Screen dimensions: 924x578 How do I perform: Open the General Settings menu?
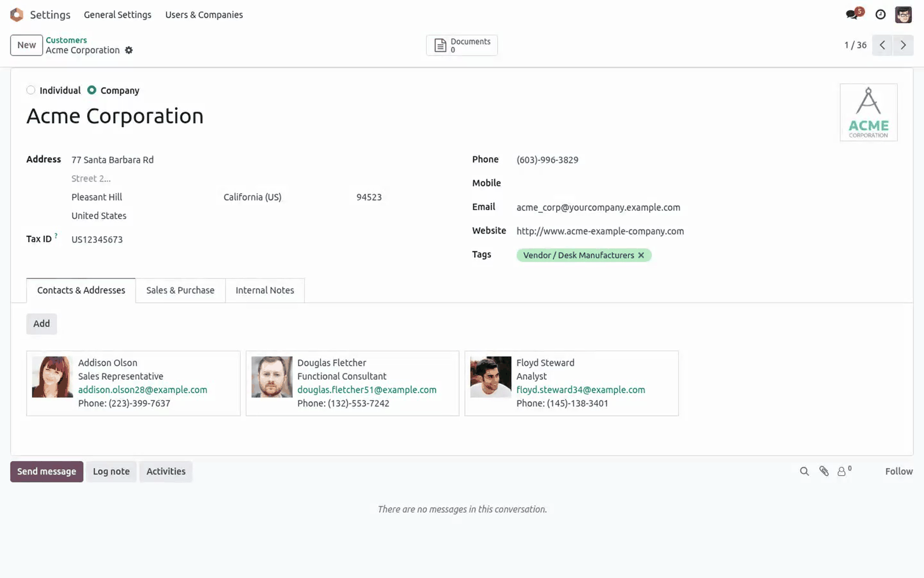[x=117, y=15]
